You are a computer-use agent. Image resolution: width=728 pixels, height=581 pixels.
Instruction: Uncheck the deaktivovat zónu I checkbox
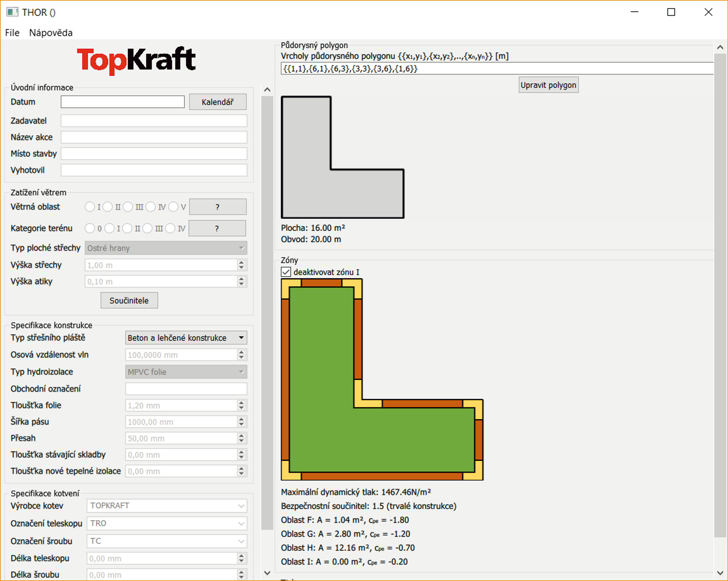coord(286,272)
